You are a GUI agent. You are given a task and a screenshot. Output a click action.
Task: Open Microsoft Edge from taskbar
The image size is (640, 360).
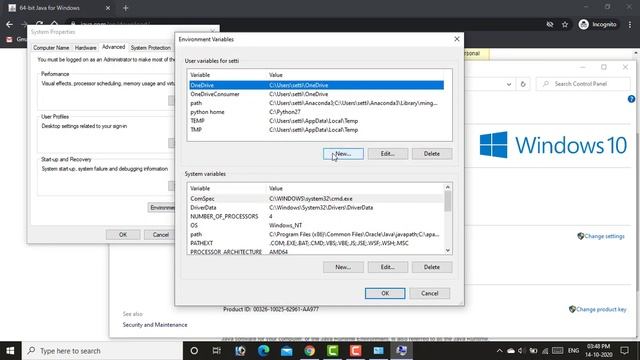[263, 351]
